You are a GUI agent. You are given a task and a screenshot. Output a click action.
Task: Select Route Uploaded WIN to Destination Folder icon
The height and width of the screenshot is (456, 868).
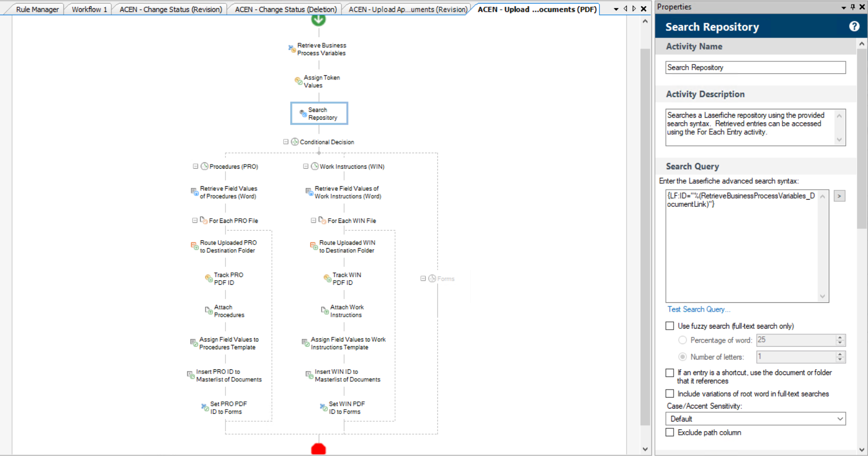tap(314, 246)
